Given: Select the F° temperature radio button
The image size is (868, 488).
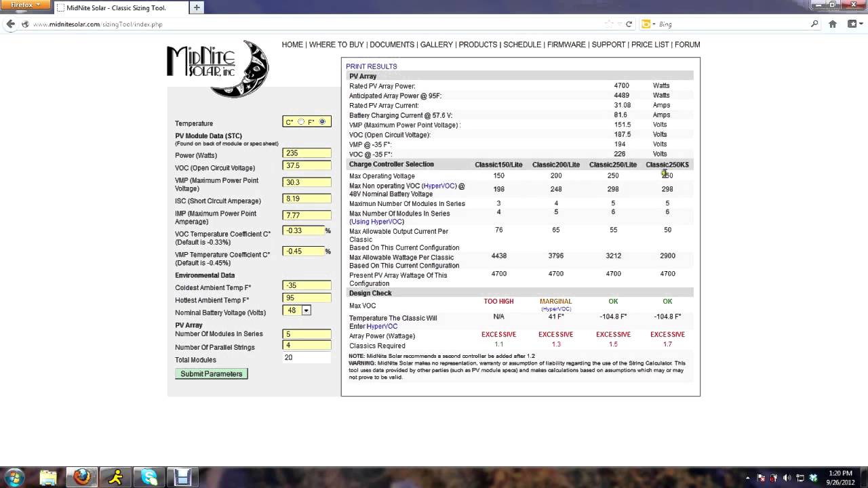Looking at the screenshot, I should [322, 122].
